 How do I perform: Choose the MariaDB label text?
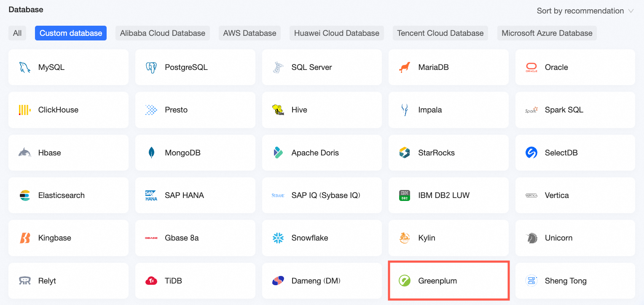(433, 67)
